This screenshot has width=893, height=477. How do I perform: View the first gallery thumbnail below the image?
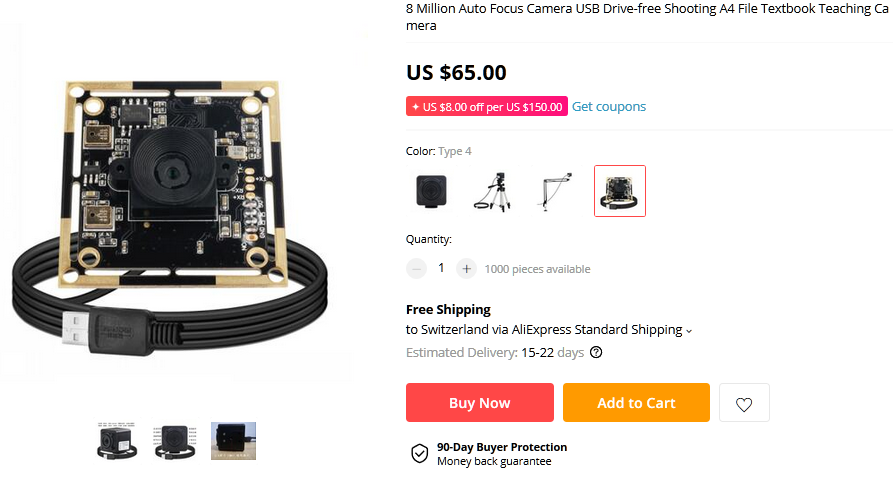click(x=119, y=441)
